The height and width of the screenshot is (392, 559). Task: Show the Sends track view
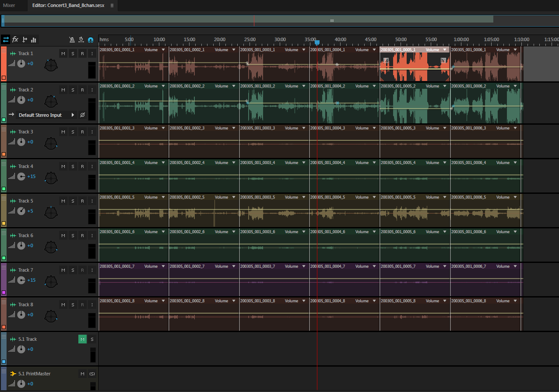click(25, 40)
